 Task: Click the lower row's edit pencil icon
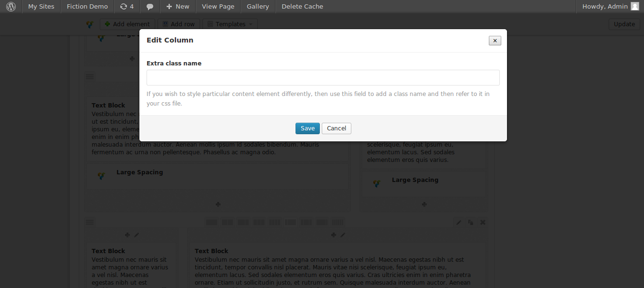tap(459, 222)
